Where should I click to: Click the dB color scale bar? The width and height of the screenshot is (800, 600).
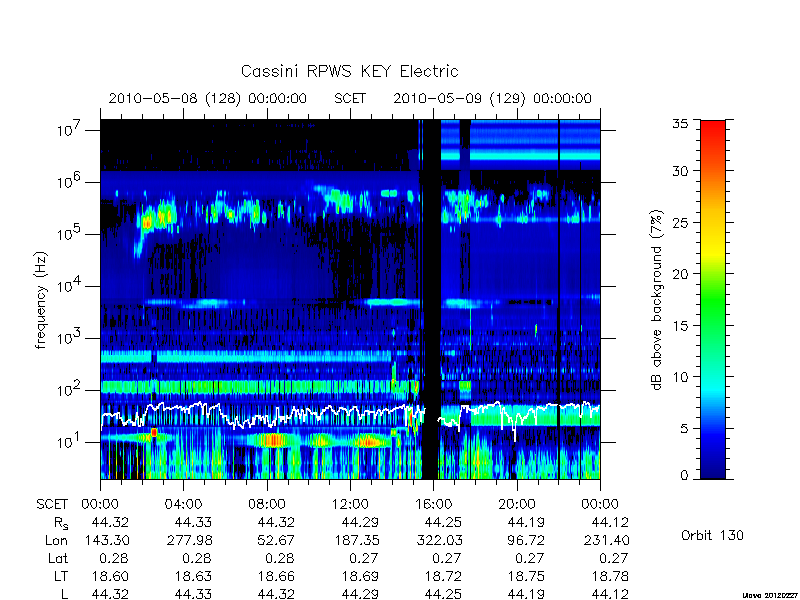click(713, 299)
